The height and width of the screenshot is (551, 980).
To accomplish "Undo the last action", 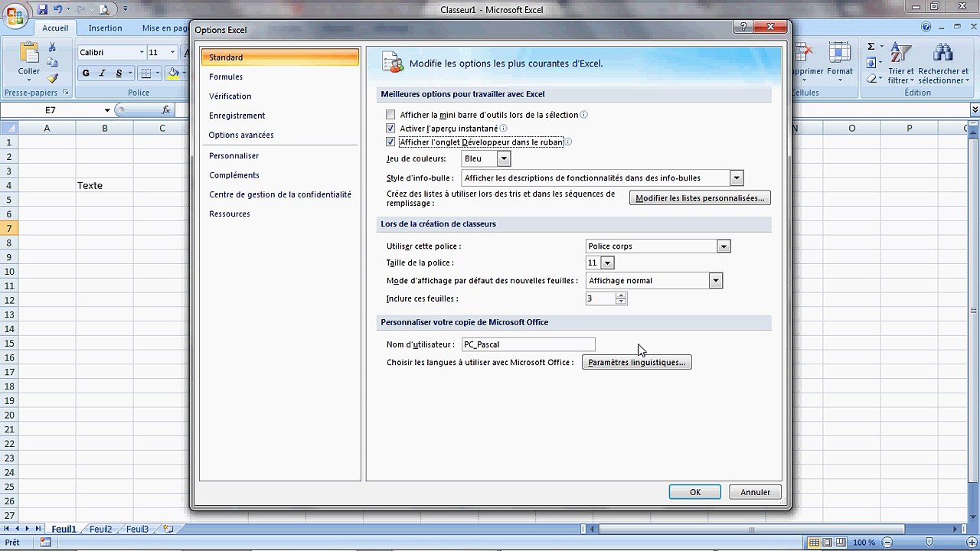I will pyautogui.click(x=58, y=9).
